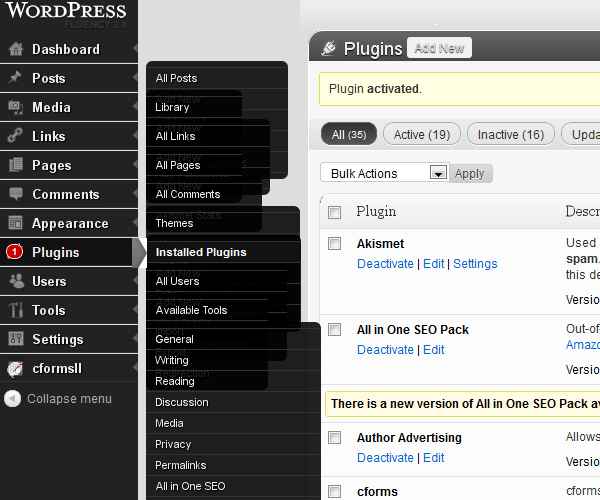Open Permalinks settings submenu item
The image size is (600, 500).
pos(181,465)
